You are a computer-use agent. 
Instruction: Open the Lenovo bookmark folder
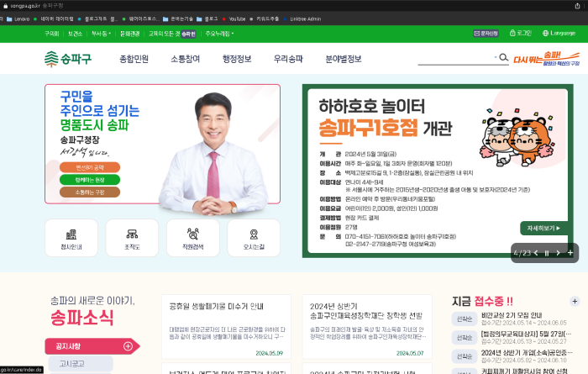click(18, 18)
